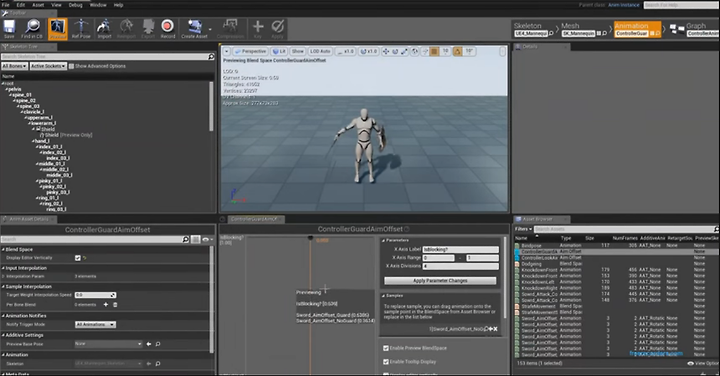
Task: Click the Reimport toolbar icon
Action: [126, 29]
